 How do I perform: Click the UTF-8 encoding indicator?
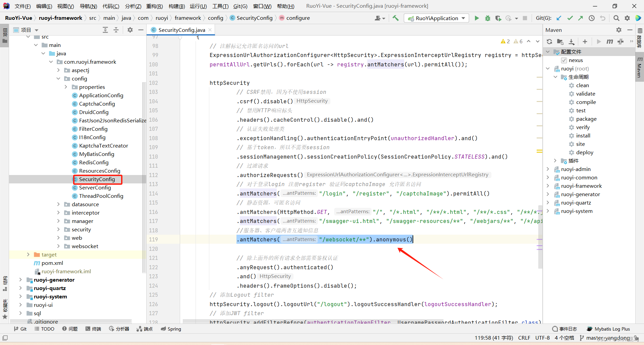pos(542,338)
